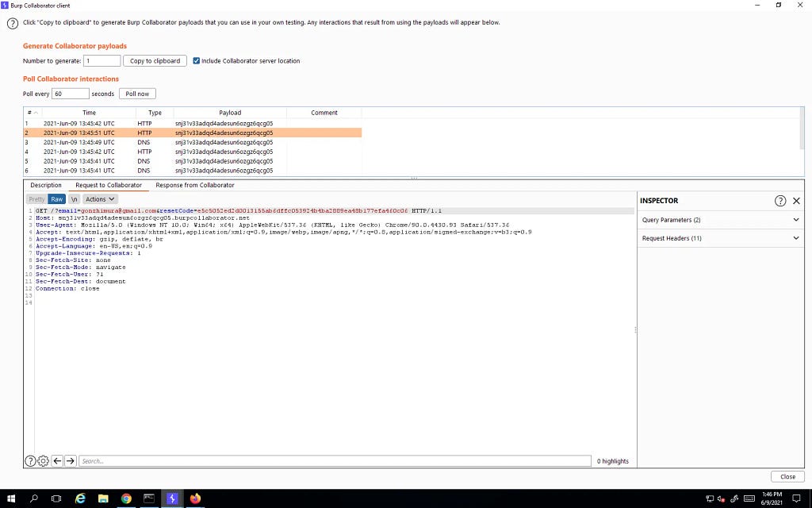
Task: Open the Response from Collaborator tab
Action: [195, 185]
